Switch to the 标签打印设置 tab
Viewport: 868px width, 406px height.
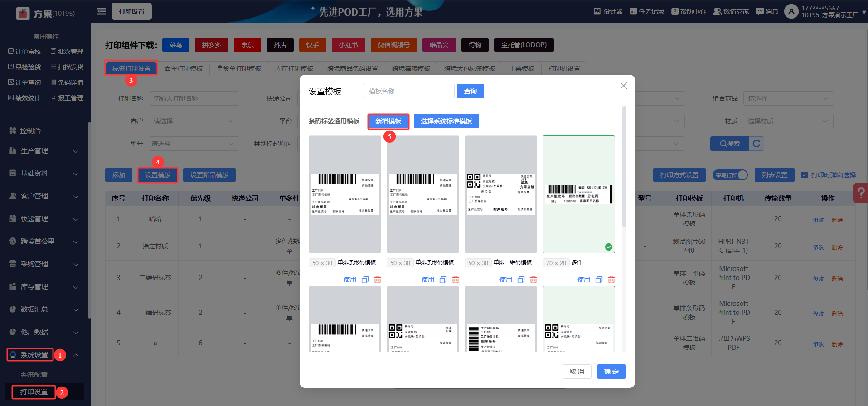click(131, 68)
